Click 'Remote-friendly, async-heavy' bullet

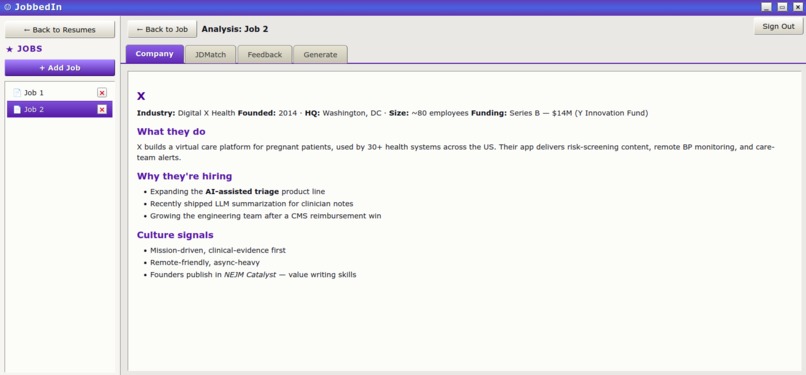pos(205,262)
